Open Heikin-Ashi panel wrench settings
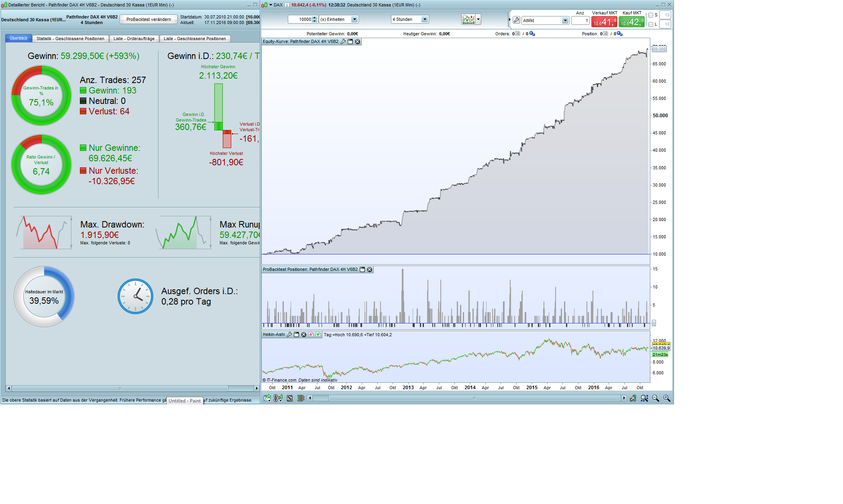Image resolution: width=843 pixels, height=504 pixels. 289,335
